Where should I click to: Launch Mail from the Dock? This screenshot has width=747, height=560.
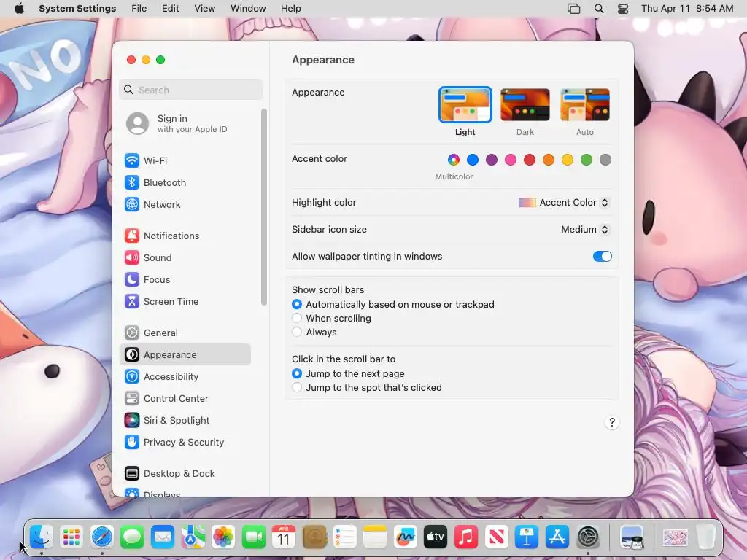[163, 537]
